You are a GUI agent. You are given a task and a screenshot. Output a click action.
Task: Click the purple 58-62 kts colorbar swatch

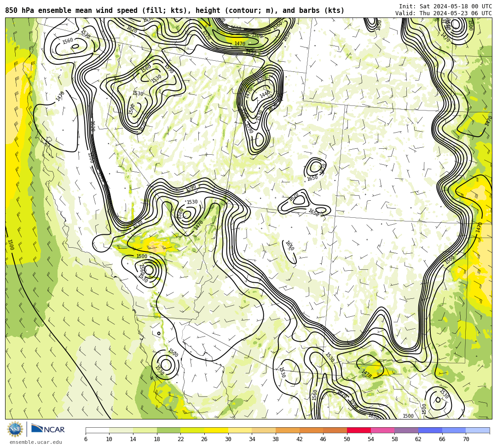(x=406, y=430)
